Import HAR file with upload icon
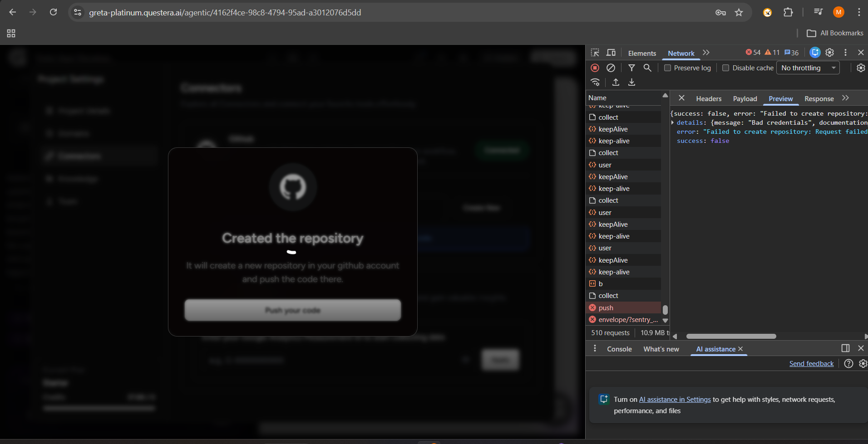Image resolution: width=868 pixels, height=444 pixels. coord(616,82)
